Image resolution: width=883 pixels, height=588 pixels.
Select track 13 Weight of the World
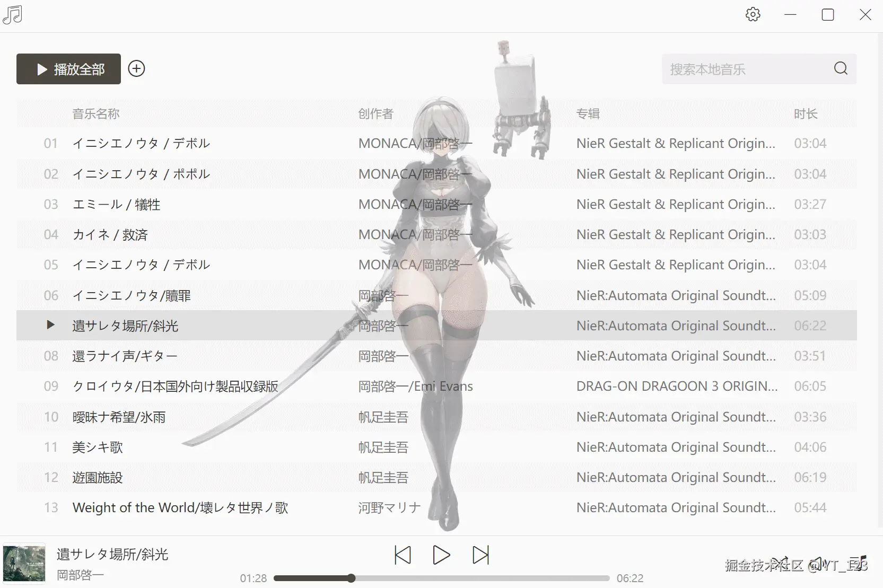pos(180,507)
